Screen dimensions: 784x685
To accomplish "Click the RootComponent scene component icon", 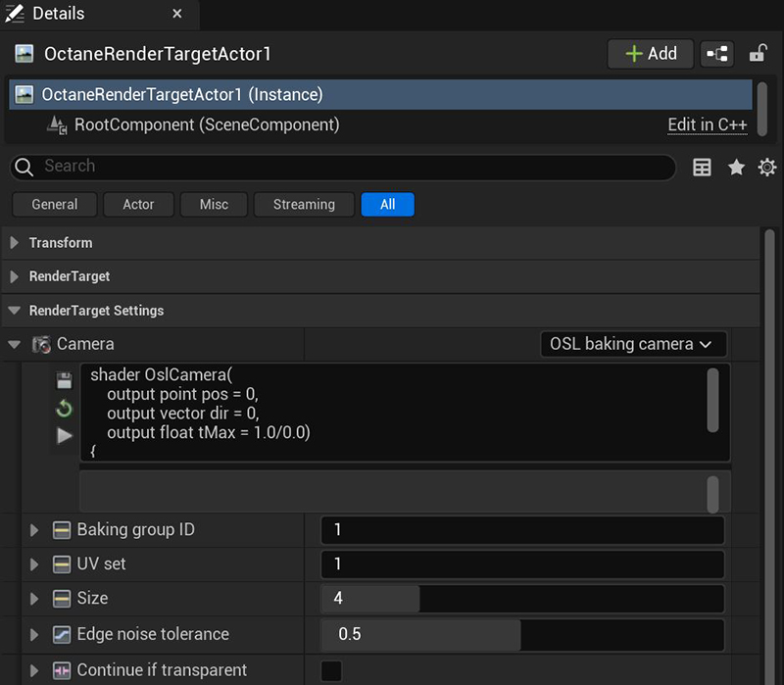I will (57, 125).
